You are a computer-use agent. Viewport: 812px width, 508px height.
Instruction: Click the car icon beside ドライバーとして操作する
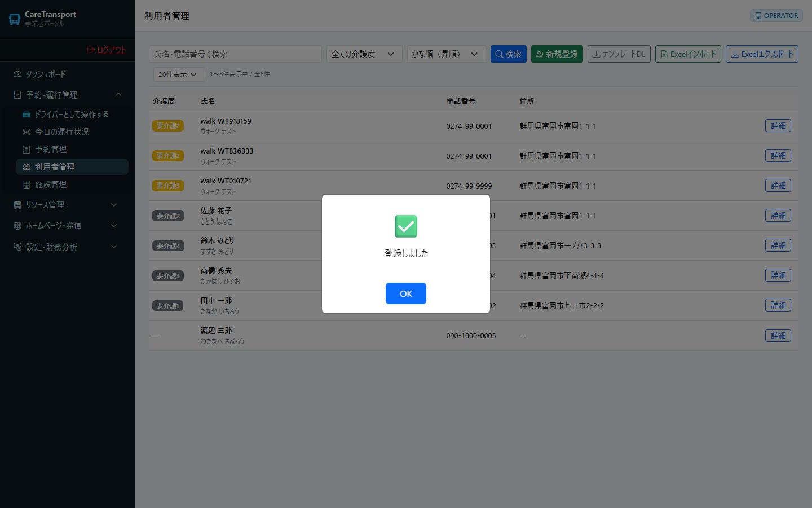tap(27, 114)
